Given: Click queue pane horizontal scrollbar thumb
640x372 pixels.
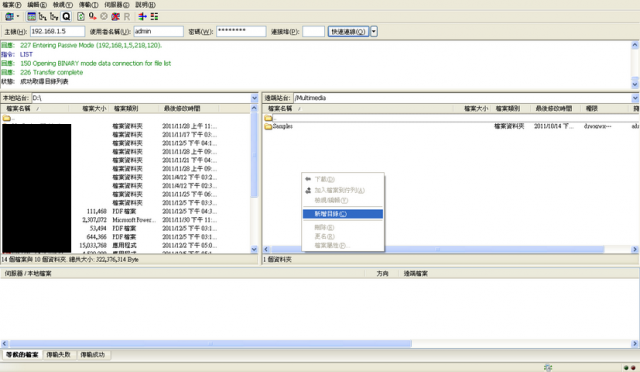Looking at the screenshot, I should tap(211, 344).
